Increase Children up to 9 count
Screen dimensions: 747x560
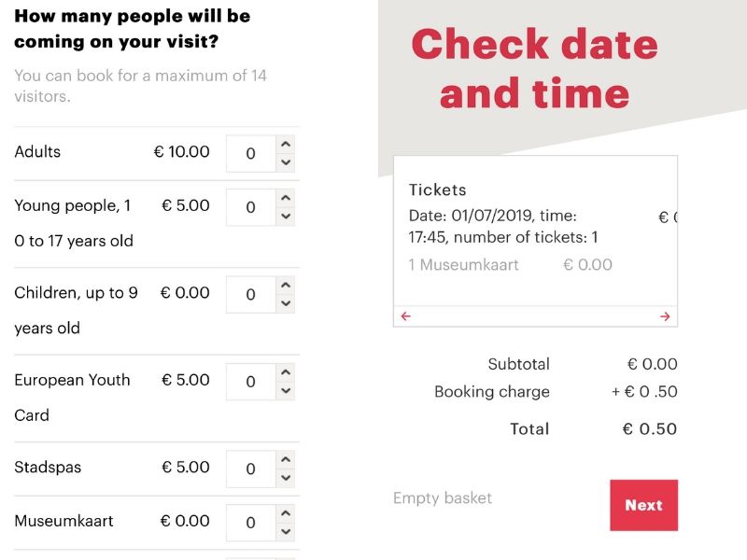pos(286,286)
